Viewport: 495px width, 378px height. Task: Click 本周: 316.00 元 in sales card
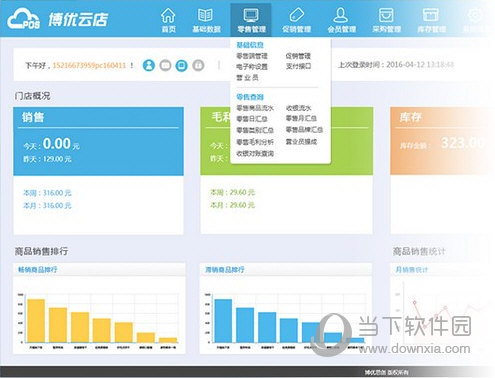pos(47,193)
